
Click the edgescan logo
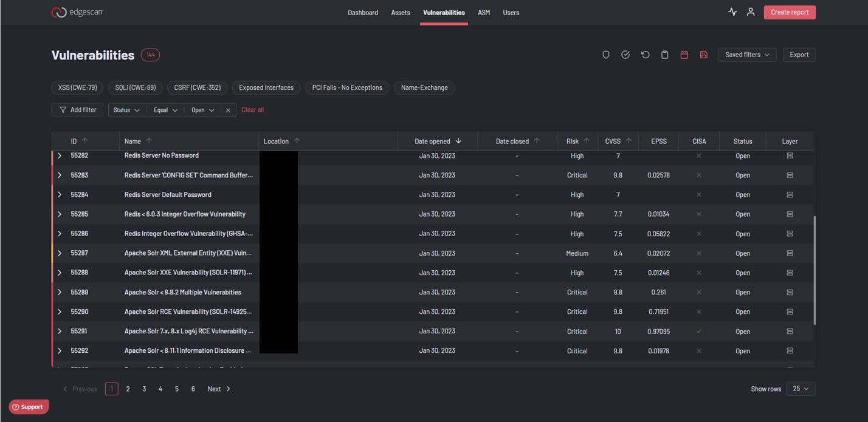point(77,12)
